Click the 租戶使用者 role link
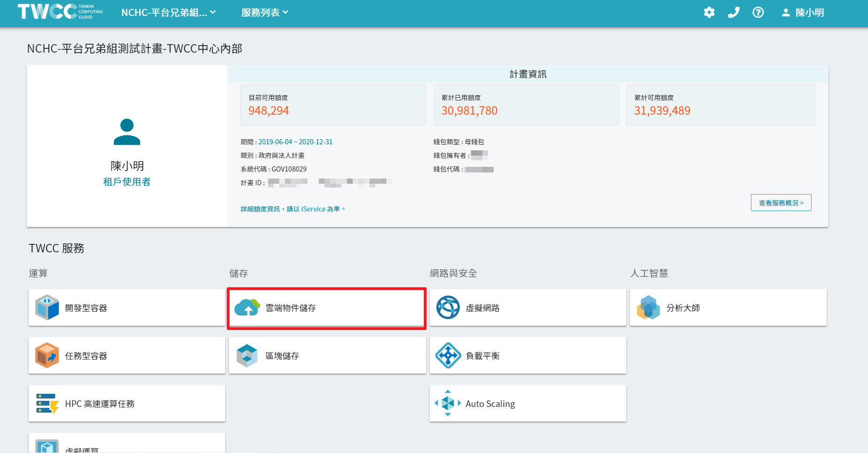868x453 pixels. (127, 182)
